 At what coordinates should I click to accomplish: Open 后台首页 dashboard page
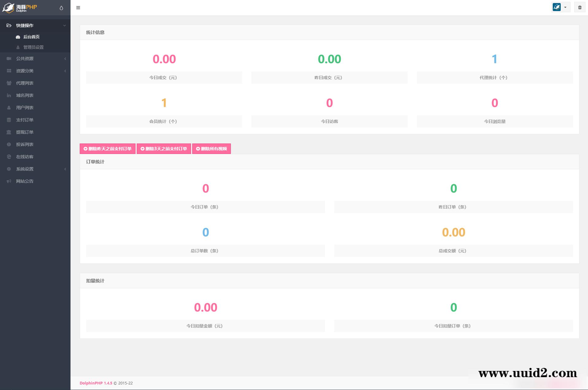point(31,37)
